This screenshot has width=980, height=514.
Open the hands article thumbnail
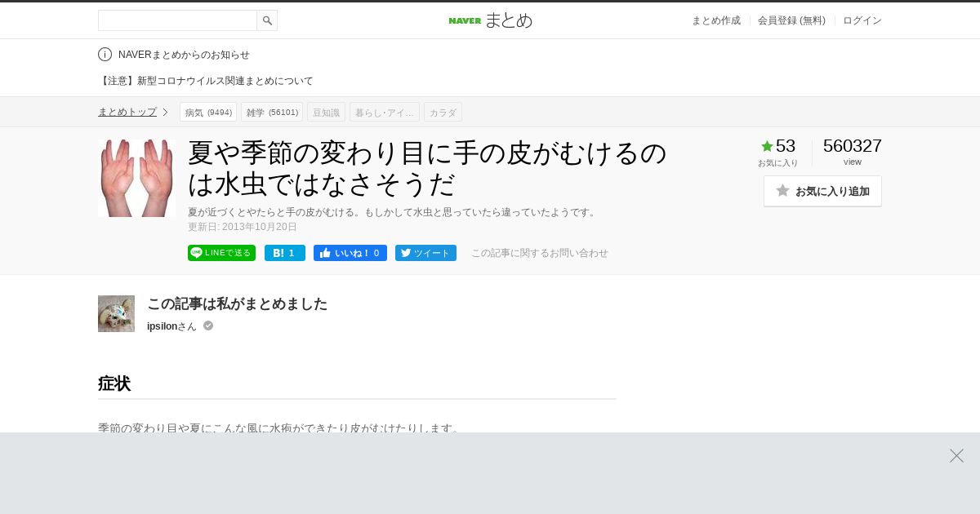[x=136, y=178]
